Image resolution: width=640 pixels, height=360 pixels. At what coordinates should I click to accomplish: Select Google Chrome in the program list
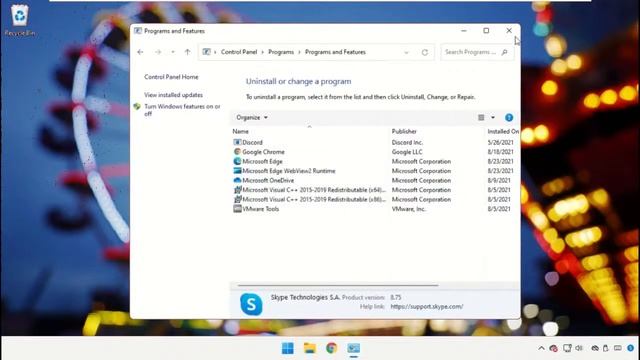(263, 152)
